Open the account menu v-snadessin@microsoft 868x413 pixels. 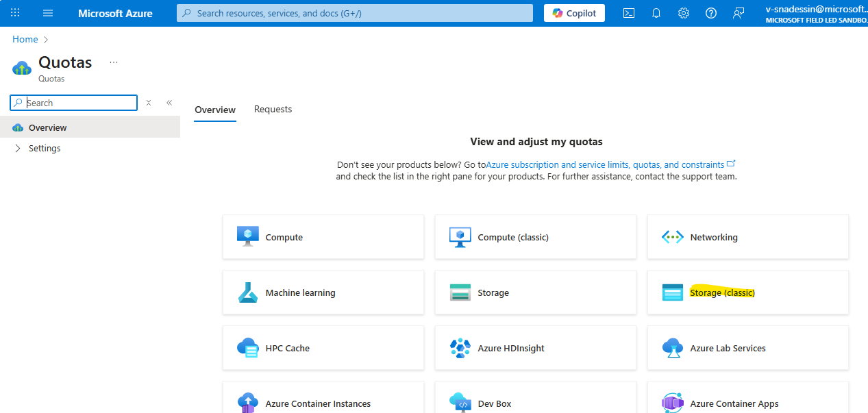point(817,13)
